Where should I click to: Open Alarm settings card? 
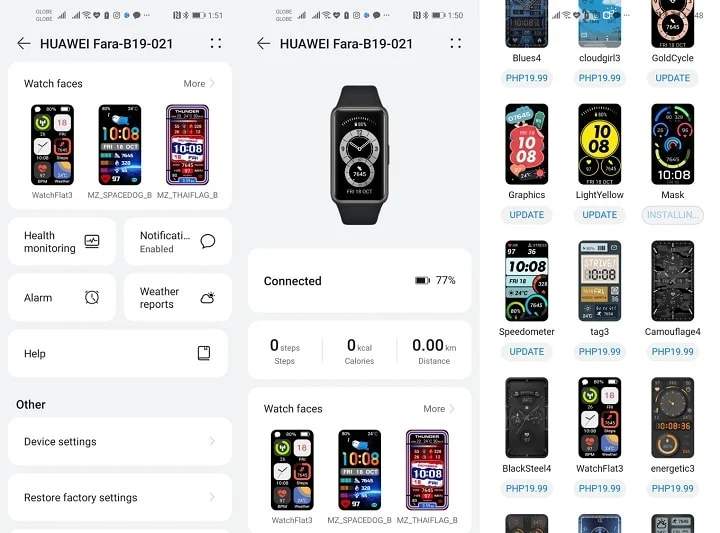[x=62, y=297]
